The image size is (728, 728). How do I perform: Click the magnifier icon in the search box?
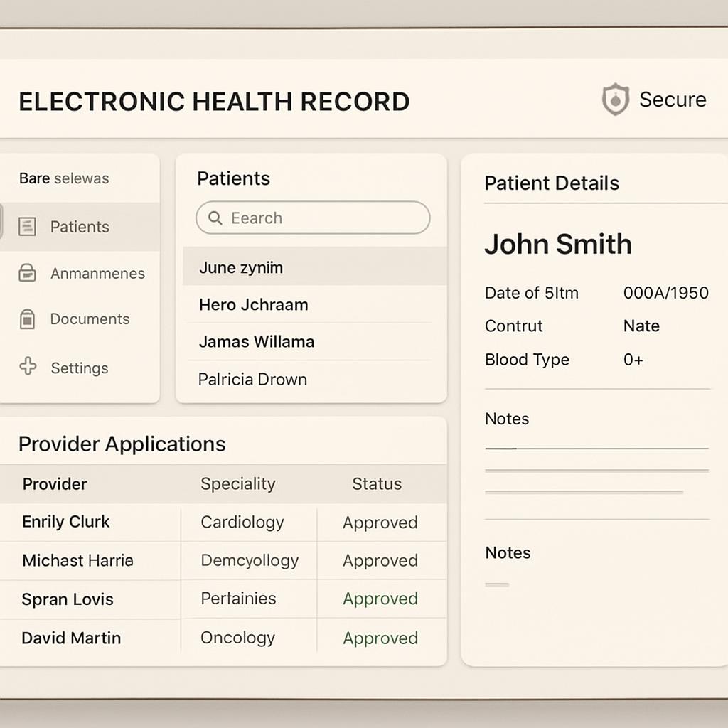point(215,218)
